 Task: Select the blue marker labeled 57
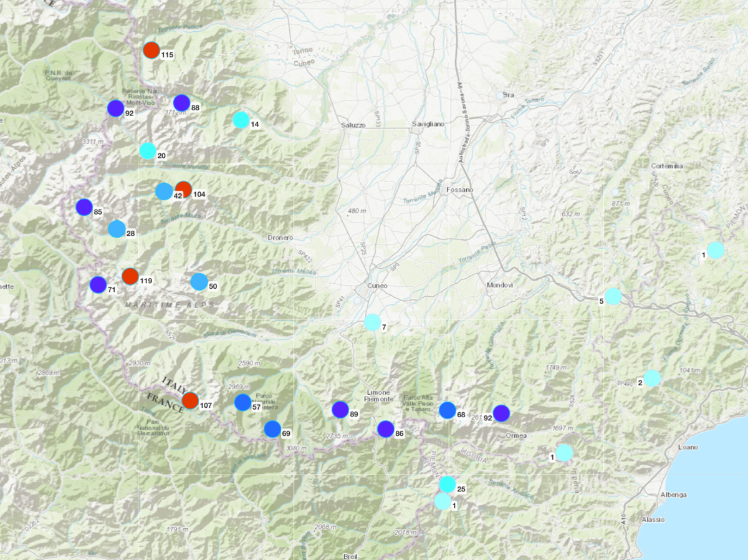coord(242,403)
